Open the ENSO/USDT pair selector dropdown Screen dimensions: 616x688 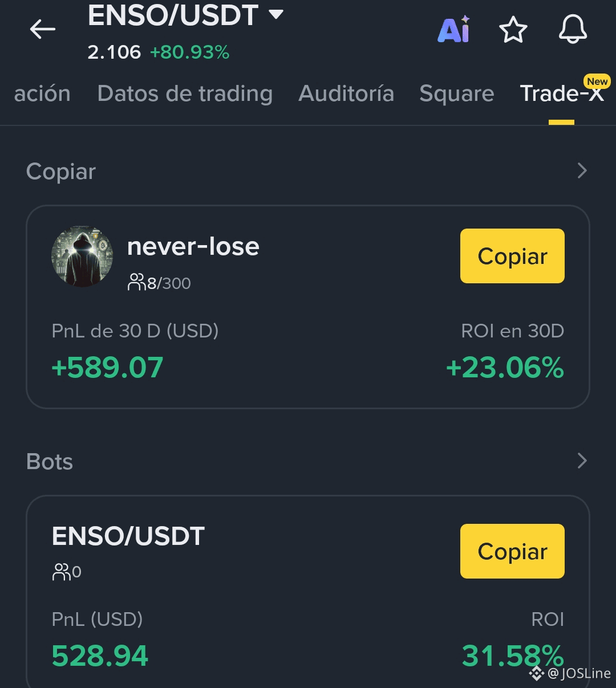(x=276, y=15)
